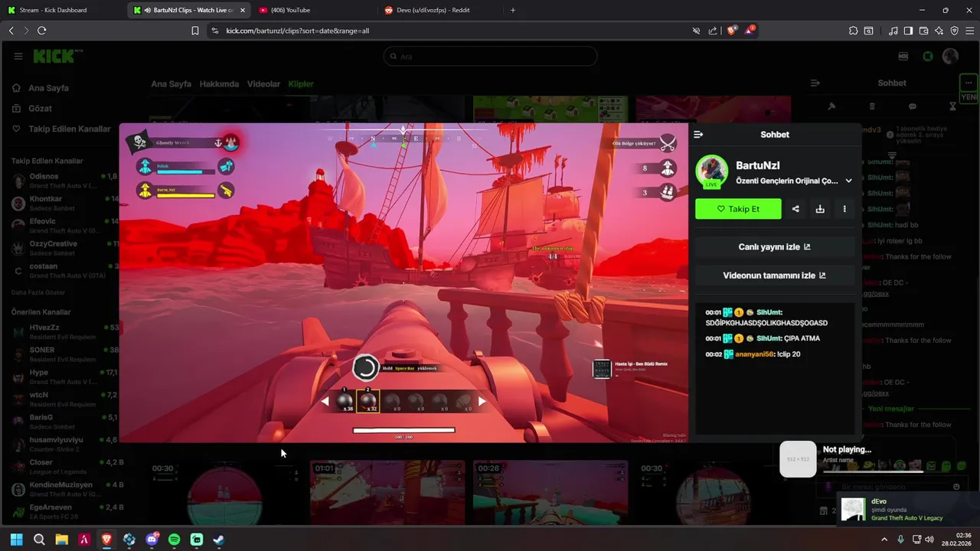
Task: Open Brave playlist music note icon
Action: [x=893, y=31]
